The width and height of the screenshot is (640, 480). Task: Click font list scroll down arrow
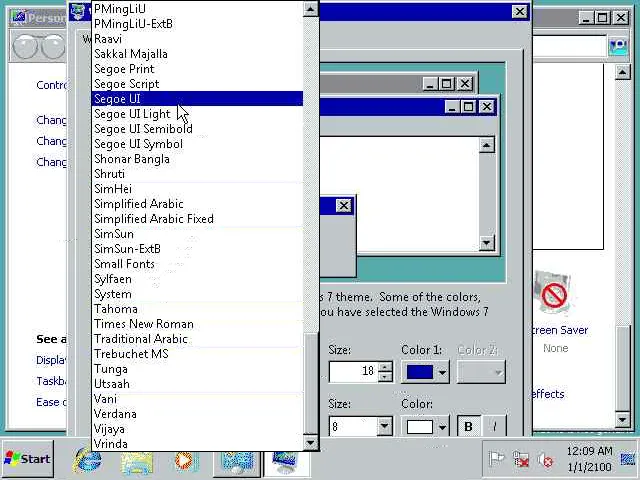click(310, 442)
